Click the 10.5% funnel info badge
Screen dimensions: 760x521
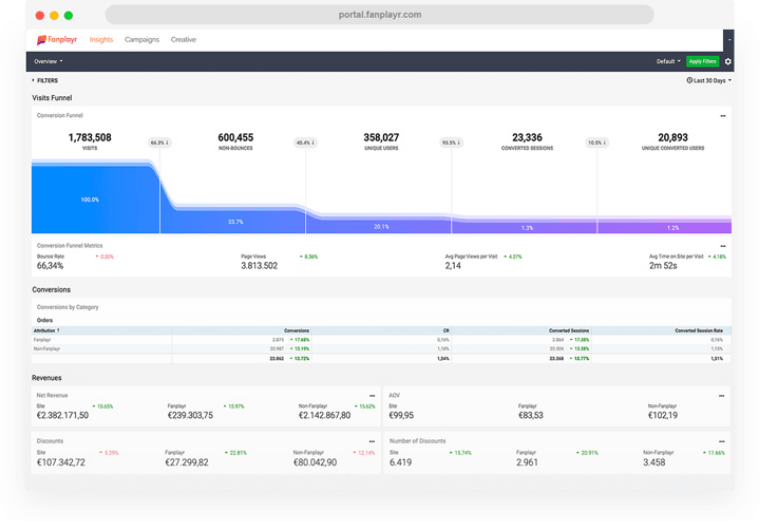point(596,143)
